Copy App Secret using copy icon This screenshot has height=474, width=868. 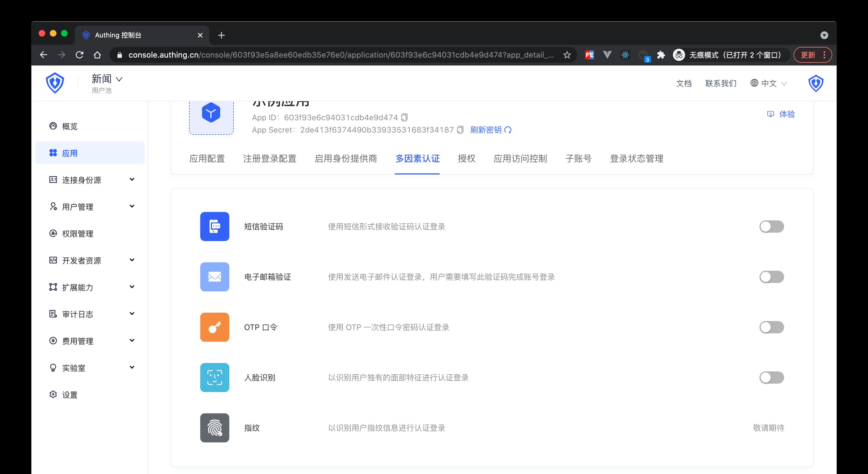460,130
